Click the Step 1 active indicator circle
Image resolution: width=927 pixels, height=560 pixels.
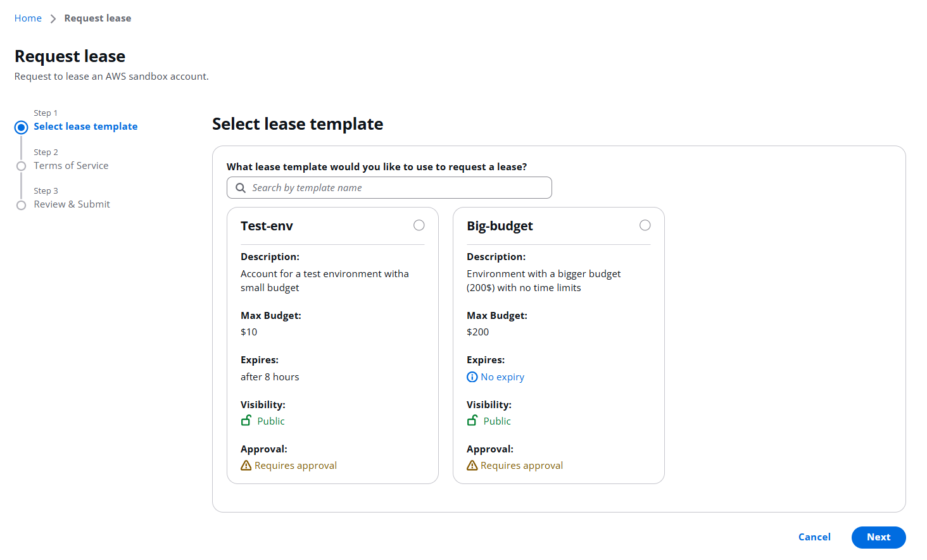click(x=22, y=127)
